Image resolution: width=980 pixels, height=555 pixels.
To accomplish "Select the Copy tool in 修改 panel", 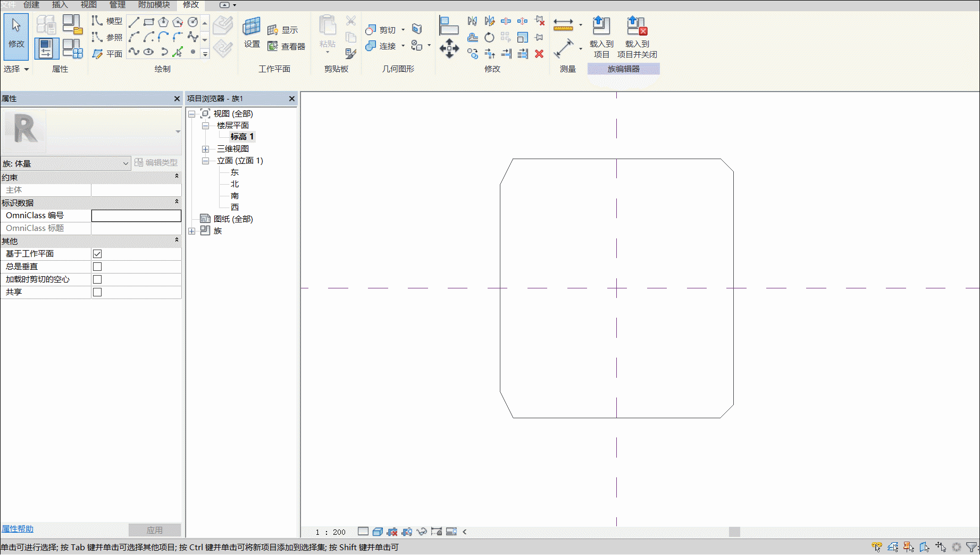I will coord(473,53).
